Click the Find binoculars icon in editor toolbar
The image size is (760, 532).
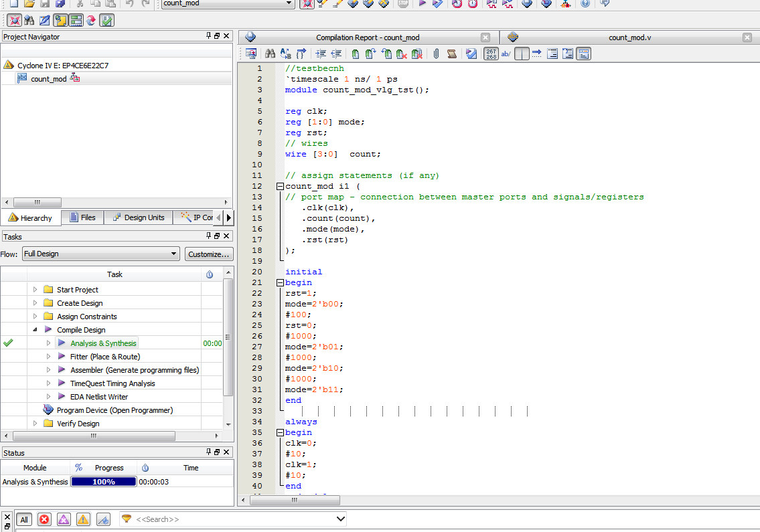coord(270,54)
